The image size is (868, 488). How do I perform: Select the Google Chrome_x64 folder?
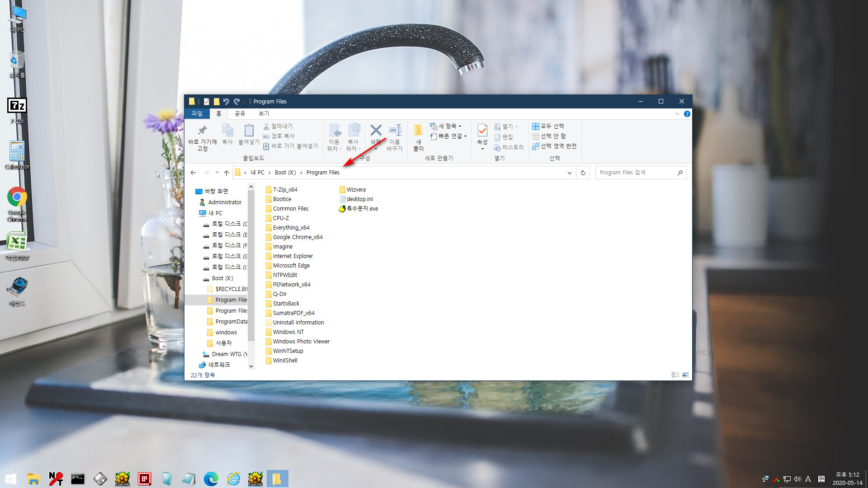pos(294,237)
